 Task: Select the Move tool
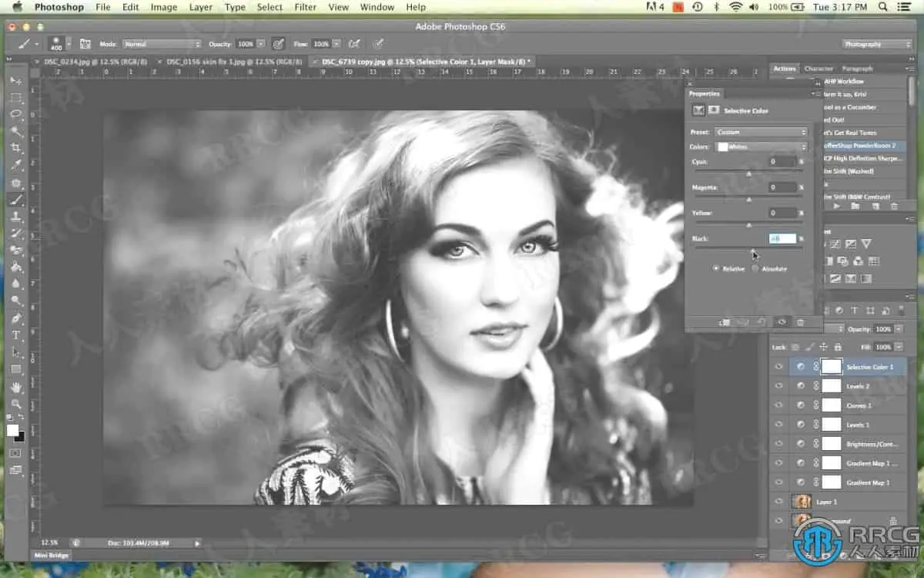pos(16,81)
